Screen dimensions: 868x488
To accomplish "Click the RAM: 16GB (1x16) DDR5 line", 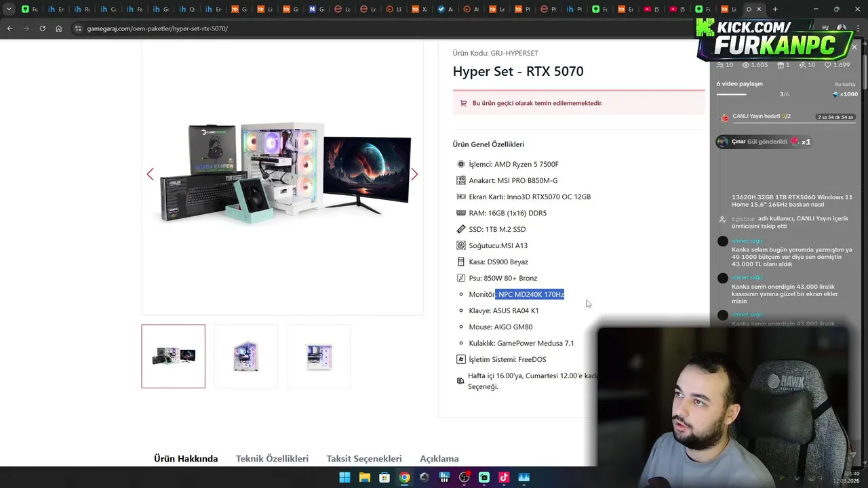I will pyautogui.click(x=507, y=213).
